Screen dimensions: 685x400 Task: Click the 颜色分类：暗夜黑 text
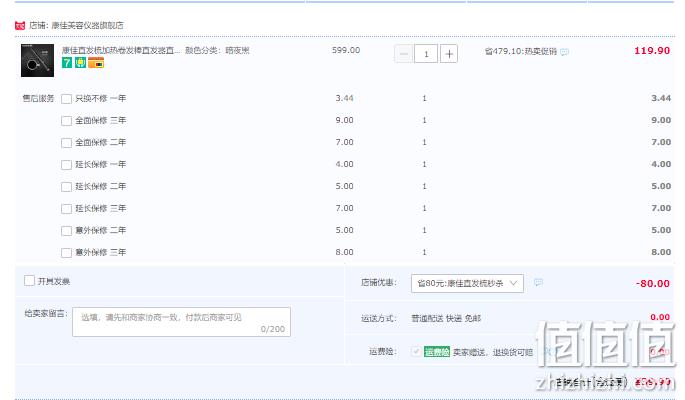coord(217,51)
